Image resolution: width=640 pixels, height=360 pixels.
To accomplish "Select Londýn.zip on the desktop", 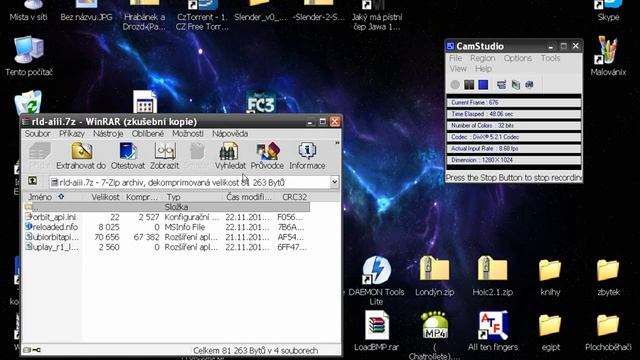I will 435,276.
